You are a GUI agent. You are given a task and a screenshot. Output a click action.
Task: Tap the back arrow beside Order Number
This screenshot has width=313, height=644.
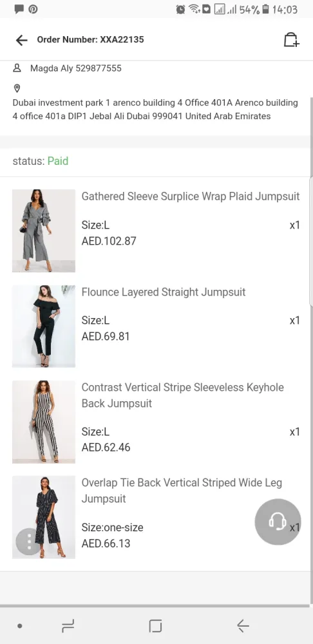pyautogui.click(x=21, y=40)
